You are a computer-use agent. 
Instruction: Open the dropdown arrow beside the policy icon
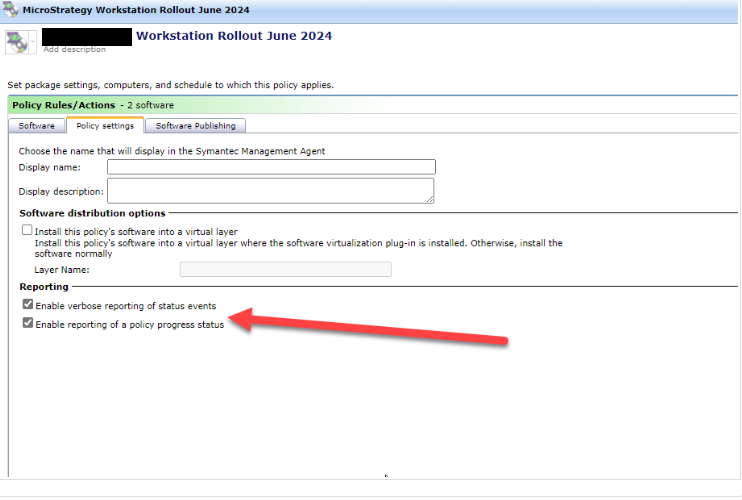(33, 42)
